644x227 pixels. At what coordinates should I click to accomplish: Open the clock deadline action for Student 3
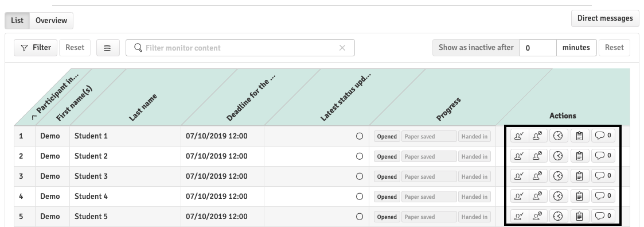click(x=558, y=176)
